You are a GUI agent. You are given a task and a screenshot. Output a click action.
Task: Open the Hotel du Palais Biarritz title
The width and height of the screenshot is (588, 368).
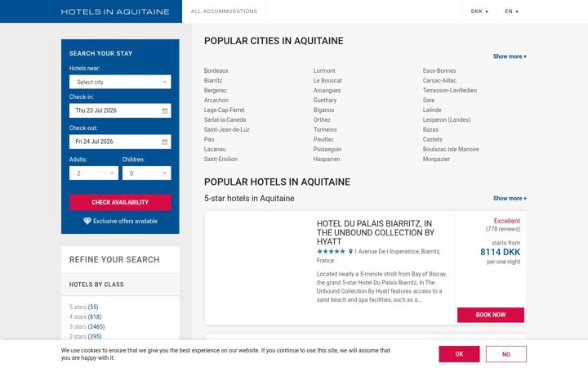pyautogui.click(x=376, y=232)
